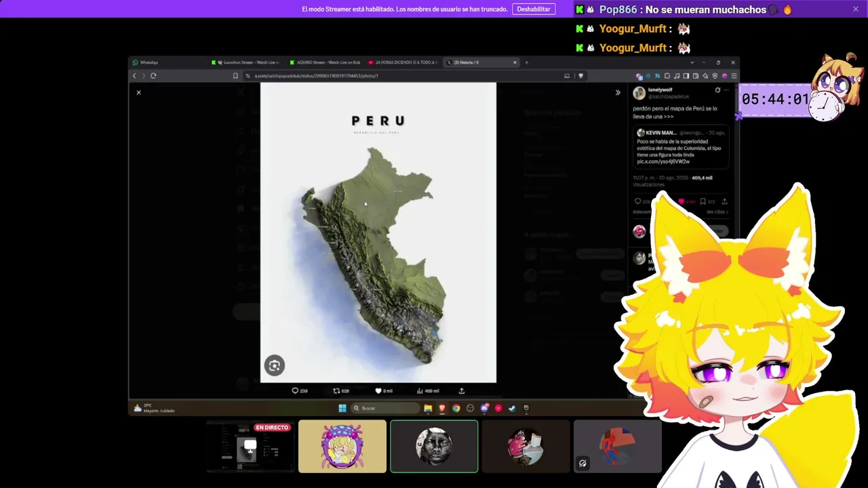Dismiss the streamer mode banner with its X
Screen dimensions: 868x488
tap(856, 9)
